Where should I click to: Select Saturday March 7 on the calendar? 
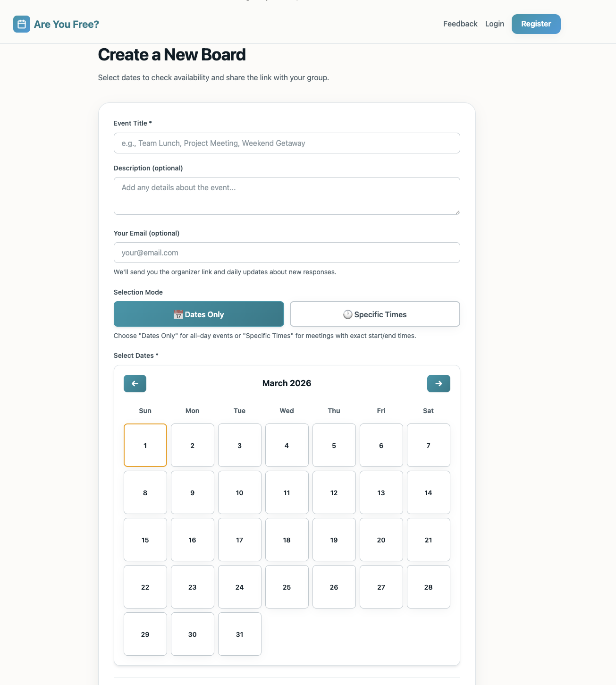(428, 445)
